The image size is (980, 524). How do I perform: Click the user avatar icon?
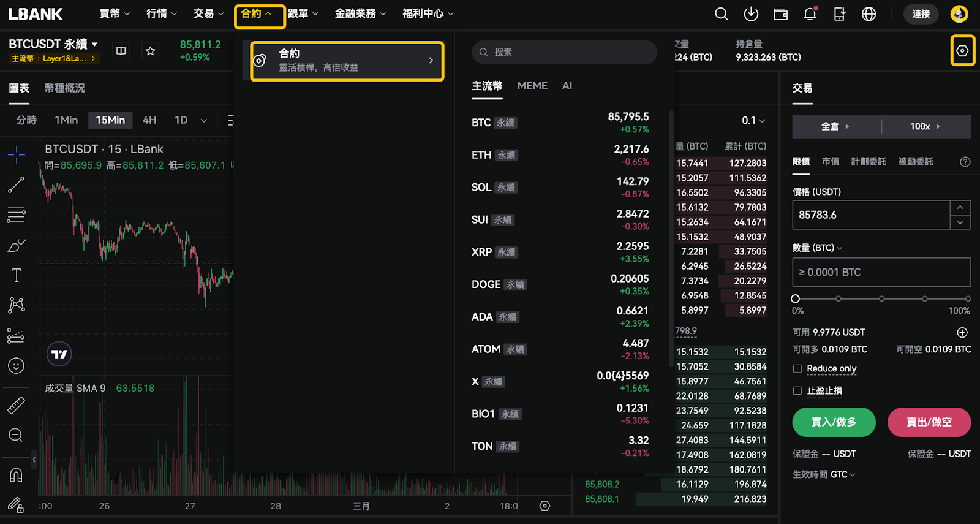tap(959, 13)
